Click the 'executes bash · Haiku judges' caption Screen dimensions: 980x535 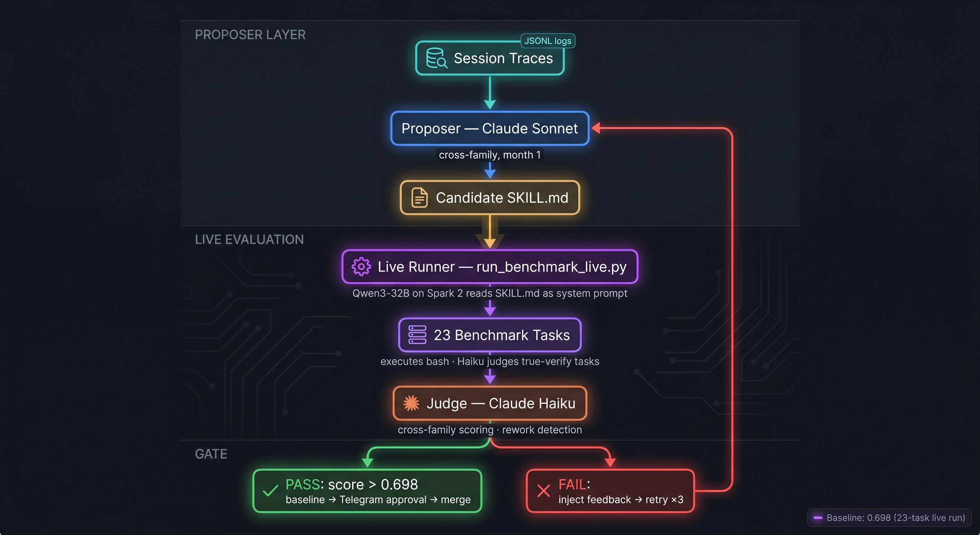pos(490,361)
